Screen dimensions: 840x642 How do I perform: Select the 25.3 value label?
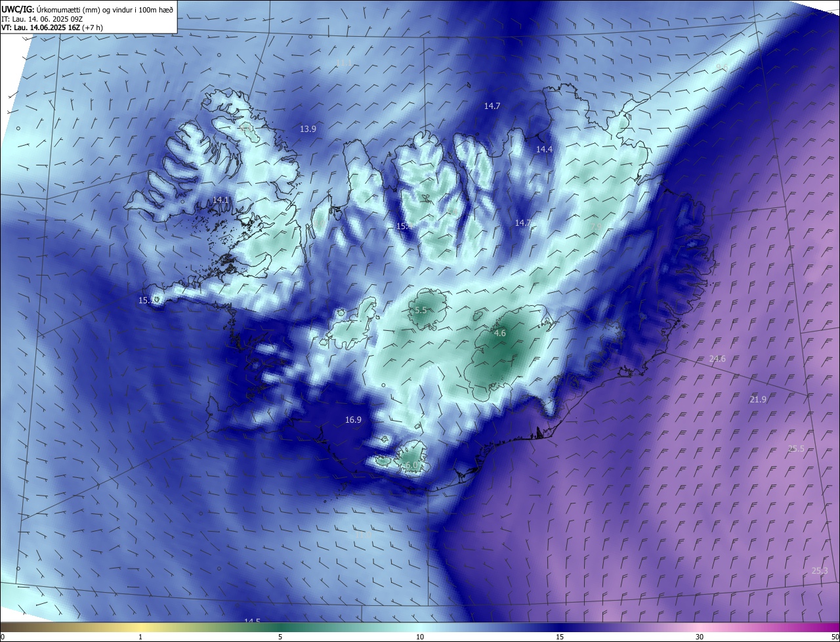pyautogui.click(x=820, y=570)
